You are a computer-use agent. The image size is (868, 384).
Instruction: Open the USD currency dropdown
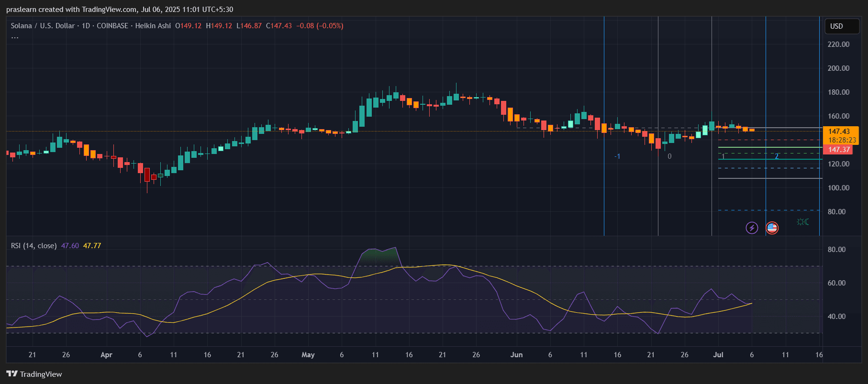[x=841, y=26]
